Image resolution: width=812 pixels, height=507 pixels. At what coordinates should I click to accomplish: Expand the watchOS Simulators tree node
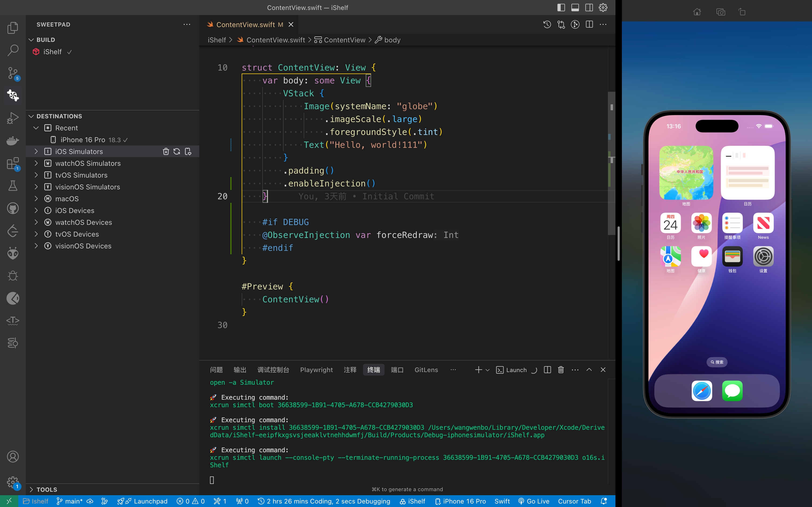click(36, 163)
